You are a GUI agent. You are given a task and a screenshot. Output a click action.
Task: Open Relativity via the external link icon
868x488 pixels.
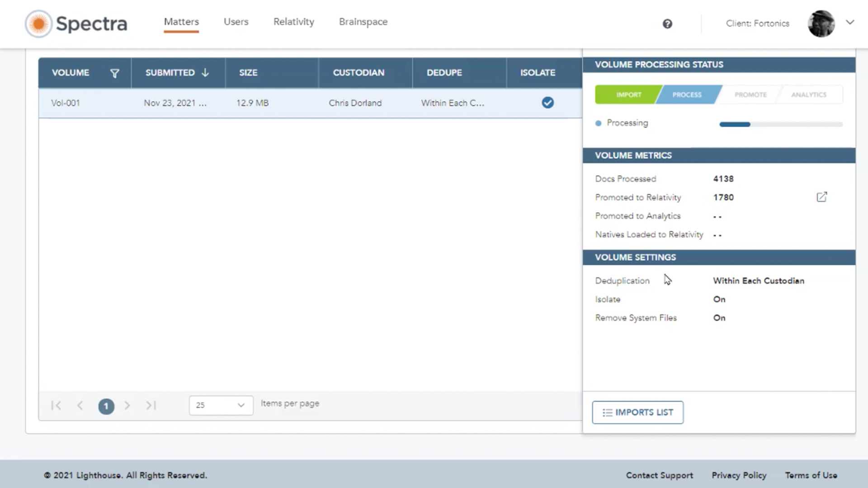click(822, 197)
